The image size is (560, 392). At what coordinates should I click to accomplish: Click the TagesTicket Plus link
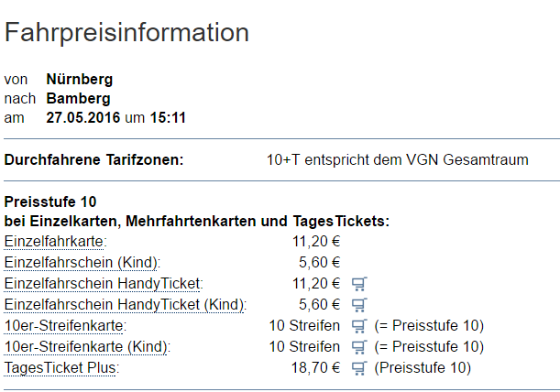click(60, 368)
